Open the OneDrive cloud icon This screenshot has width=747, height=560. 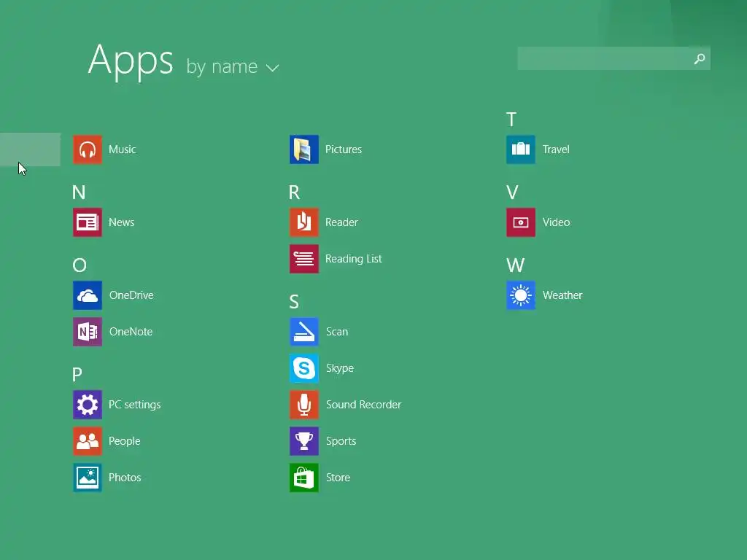pyautogui.click(x=88, y=295)
